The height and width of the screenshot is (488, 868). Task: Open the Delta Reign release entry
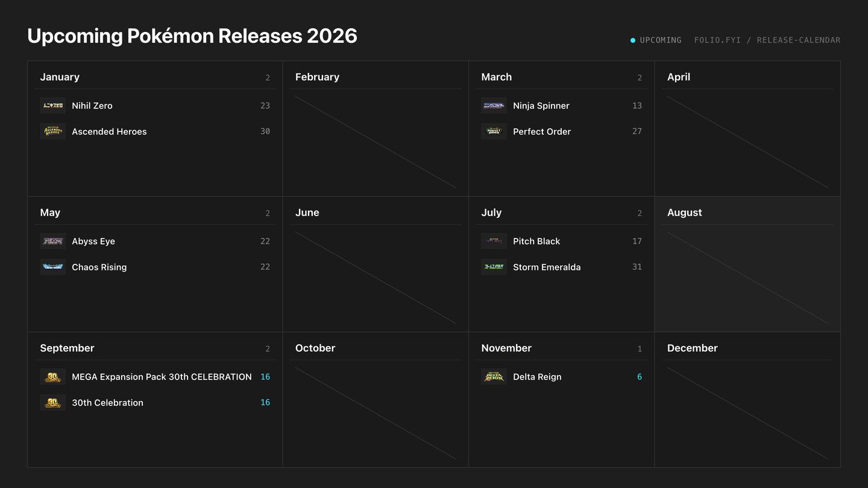coord(562,377)
